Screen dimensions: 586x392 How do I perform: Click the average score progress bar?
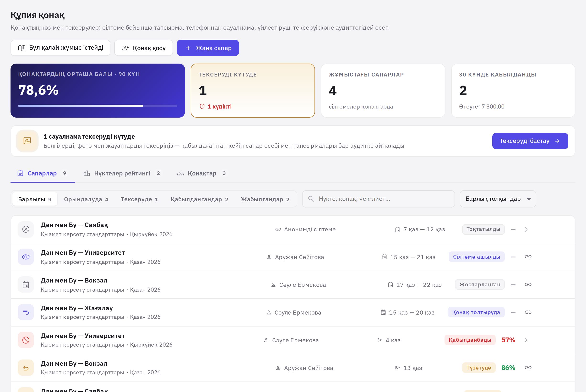[98, 106]
